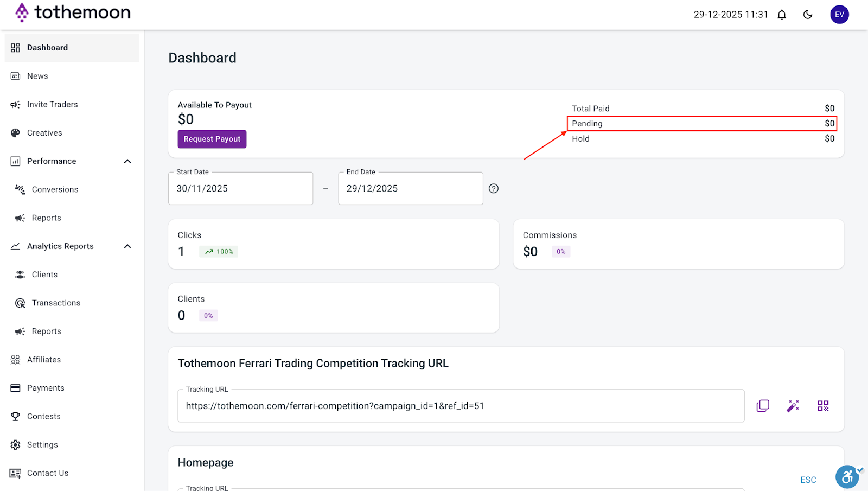Open the accessibility widget button
Image resolution: width=868 pixels, height=491 pixels.
tap(848, 477)
